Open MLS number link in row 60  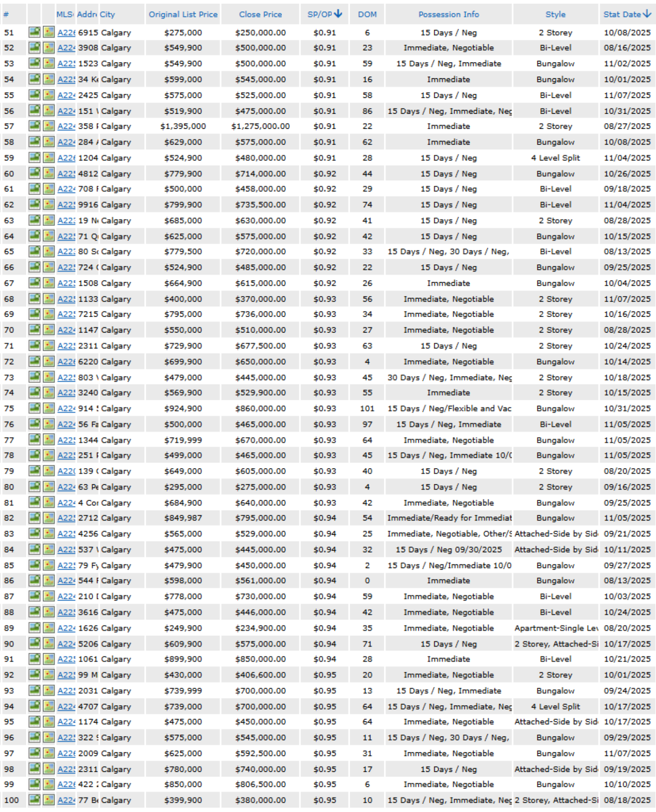point(66,174)
